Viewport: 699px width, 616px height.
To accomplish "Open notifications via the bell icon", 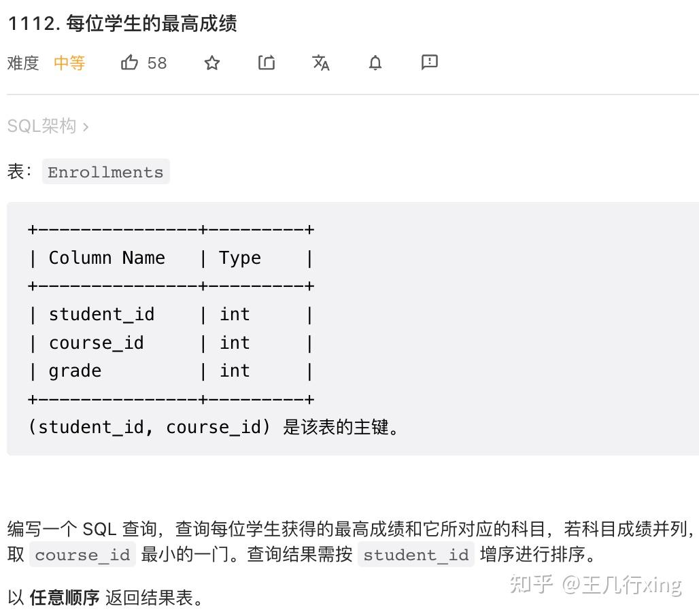I will pyautogui.click(x=375, y=63).
